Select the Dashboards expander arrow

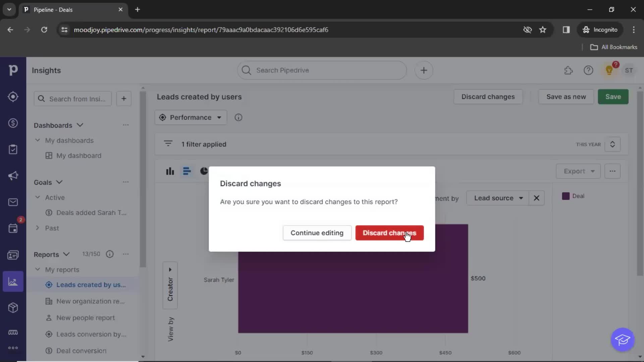point(80,125)
